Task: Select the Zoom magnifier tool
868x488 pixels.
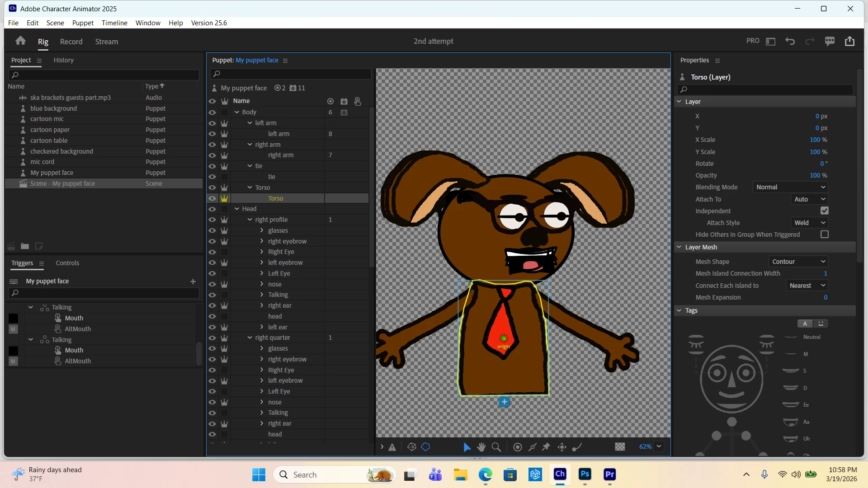Action: 496,447
